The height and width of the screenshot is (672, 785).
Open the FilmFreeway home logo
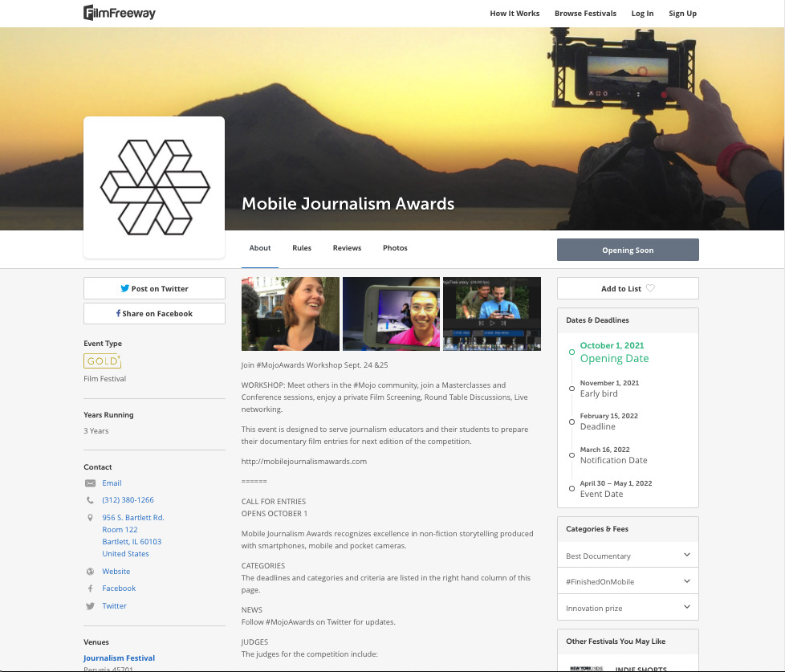coord(119,13)
